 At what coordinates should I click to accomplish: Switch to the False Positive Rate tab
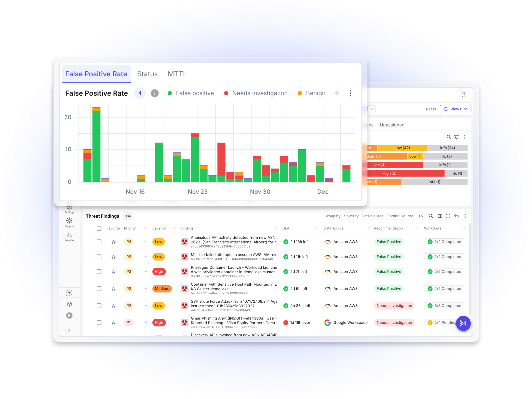click(96, 74)
